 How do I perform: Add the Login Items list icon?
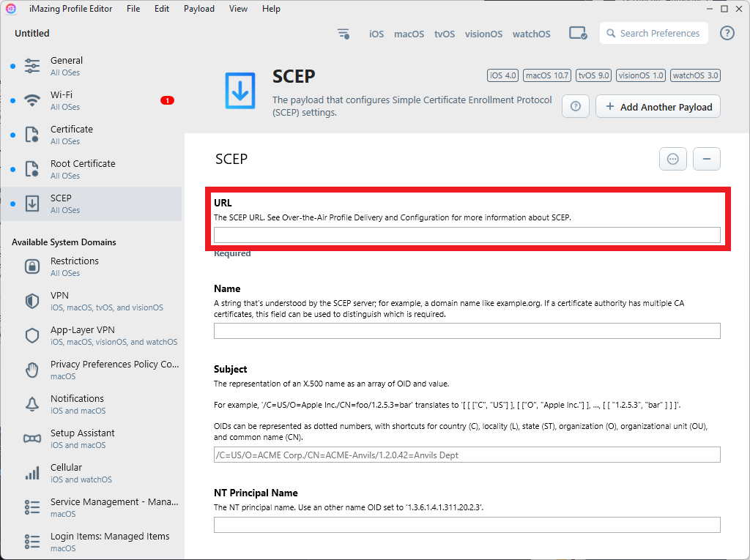[x=32, y=542]
